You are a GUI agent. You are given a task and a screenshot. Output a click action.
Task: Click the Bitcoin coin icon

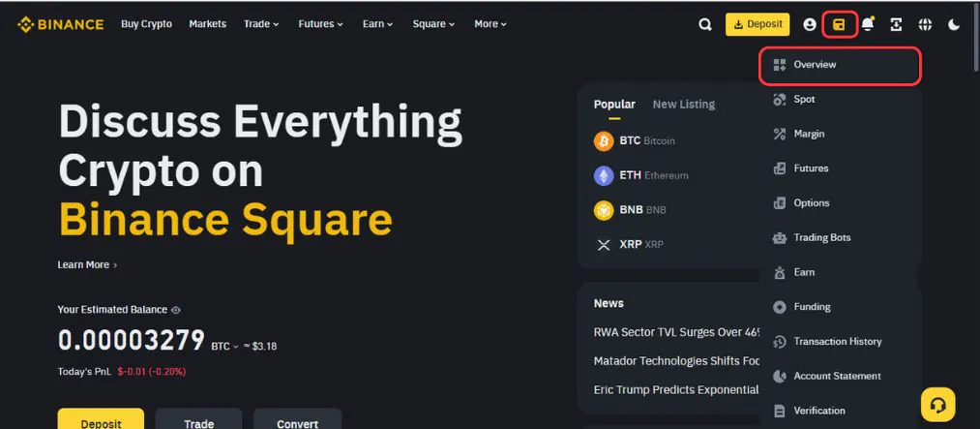click(604, 140)
